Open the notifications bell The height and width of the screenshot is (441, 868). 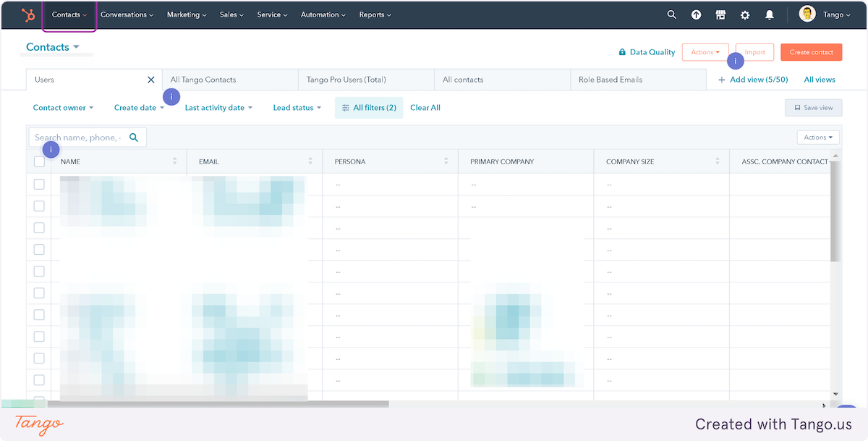[x=770, y=14]
